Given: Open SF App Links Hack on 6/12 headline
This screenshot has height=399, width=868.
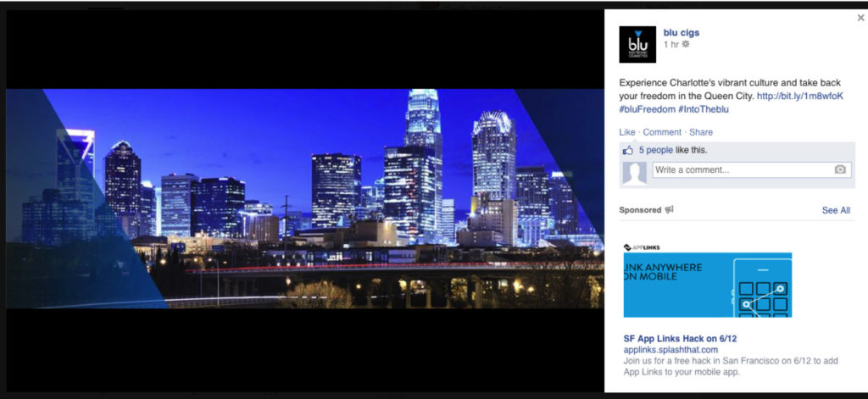Looking at the screenshot, I should 680,339.
